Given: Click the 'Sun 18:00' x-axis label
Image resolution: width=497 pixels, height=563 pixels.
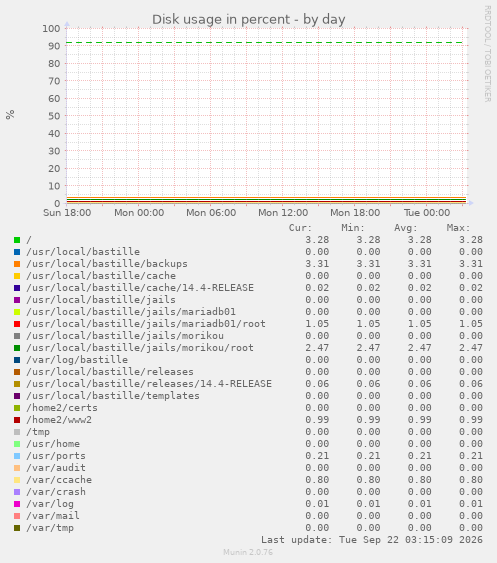Looking at the screenshot, I should (67, 213).
